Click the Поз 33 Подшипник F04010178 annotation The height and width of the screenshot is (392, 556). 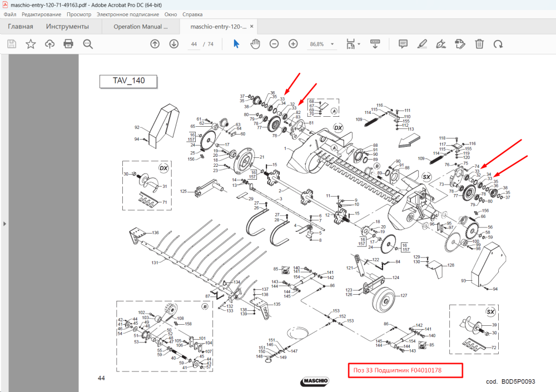click(x=405, y=370)
